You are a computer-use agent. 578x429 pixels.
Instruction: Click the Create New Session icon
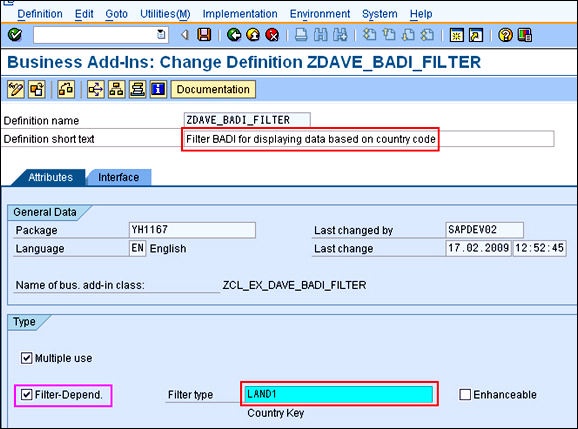pyautogui.click(x=456, y=35)
